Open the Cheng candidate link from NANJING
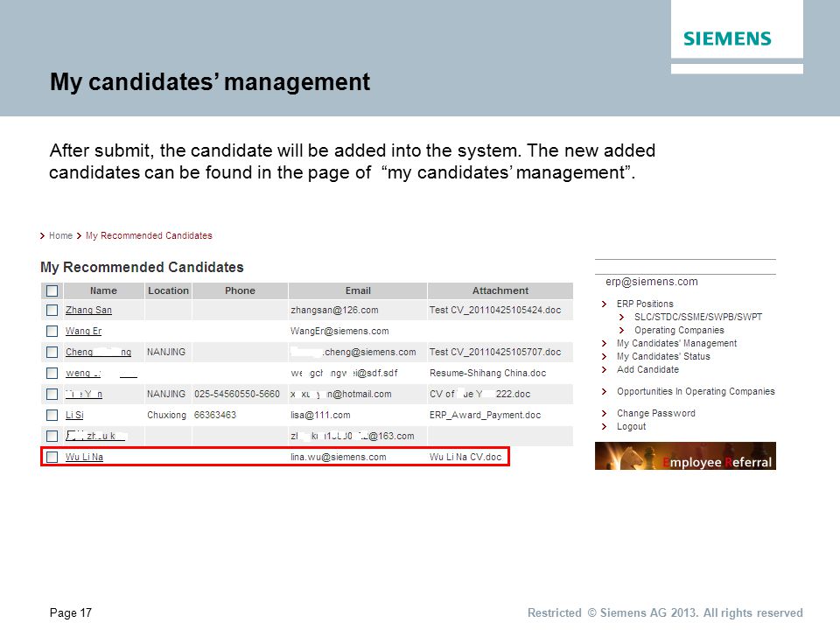 (99, 352)
